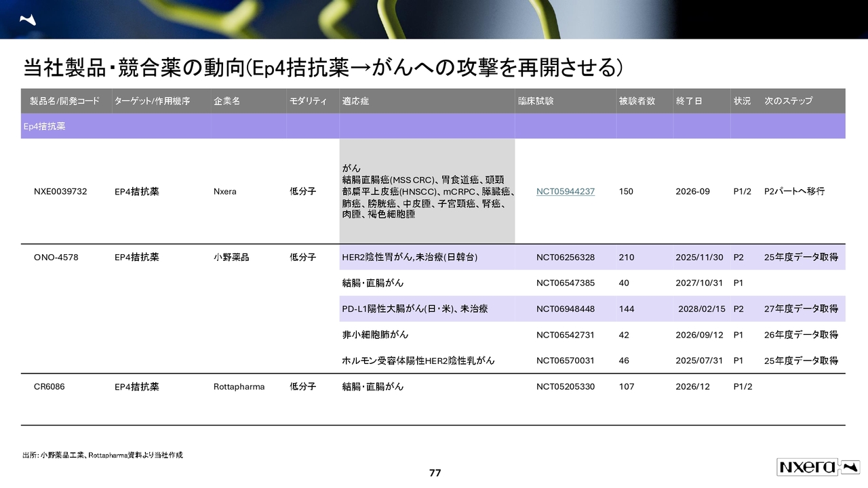
Task: Select end date 2027/10/31
Action: [x=699, y=283]
